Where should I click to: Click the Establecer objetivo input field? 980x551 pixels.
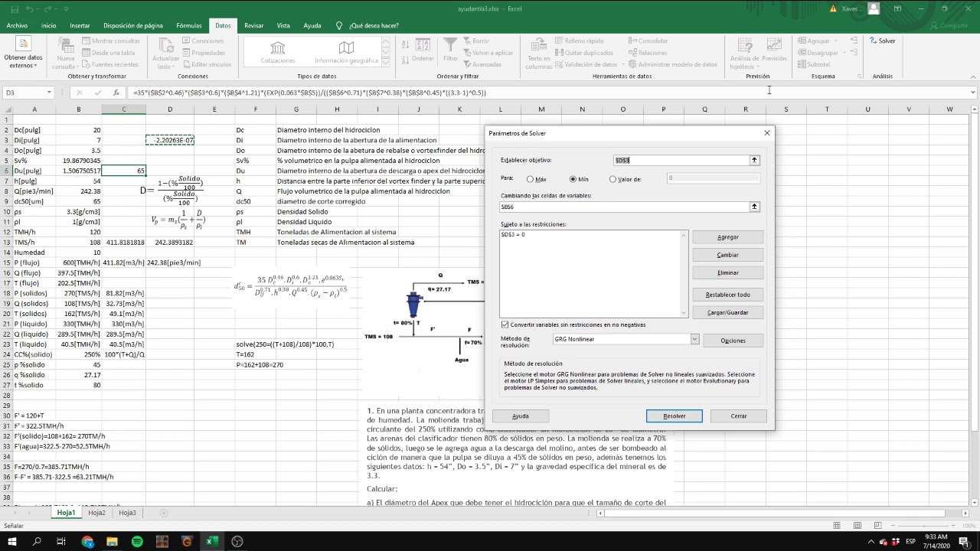[x=681, y=160]
